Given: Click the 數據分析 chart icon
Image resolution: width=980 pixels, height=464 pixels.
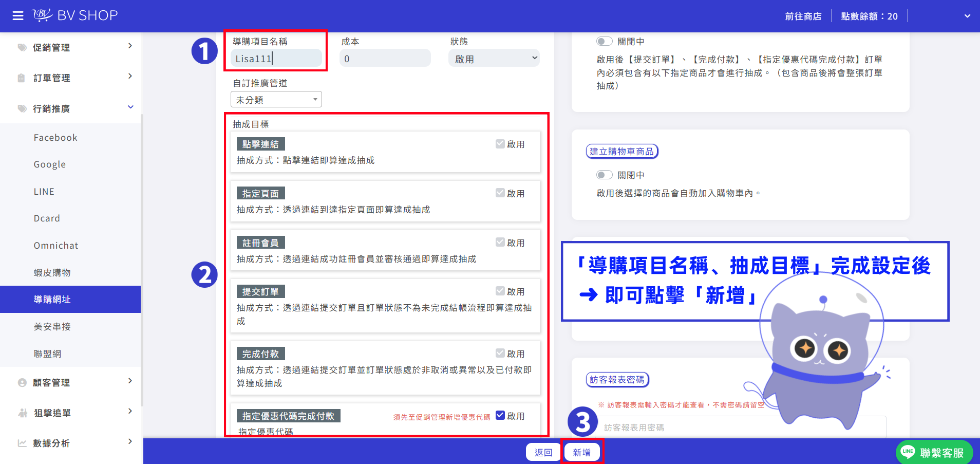Looking at the screenshot, I should point(22,443).
